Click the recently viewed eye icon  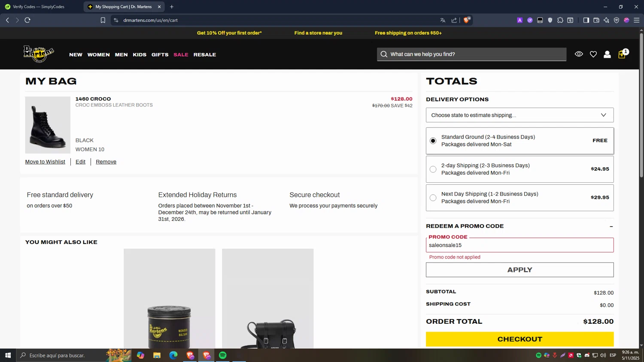pos(579,54)
